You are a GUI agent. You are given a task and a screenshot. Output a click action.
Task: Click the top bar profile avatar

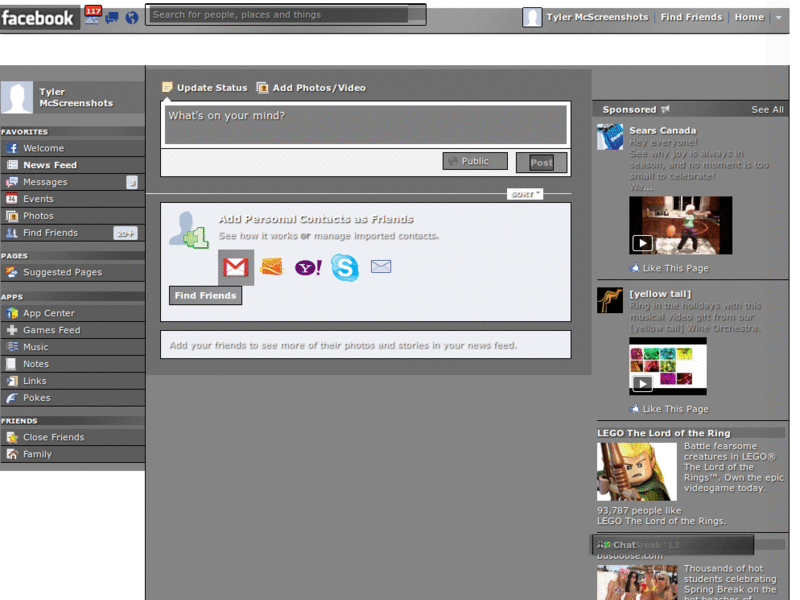click(532, 17)
